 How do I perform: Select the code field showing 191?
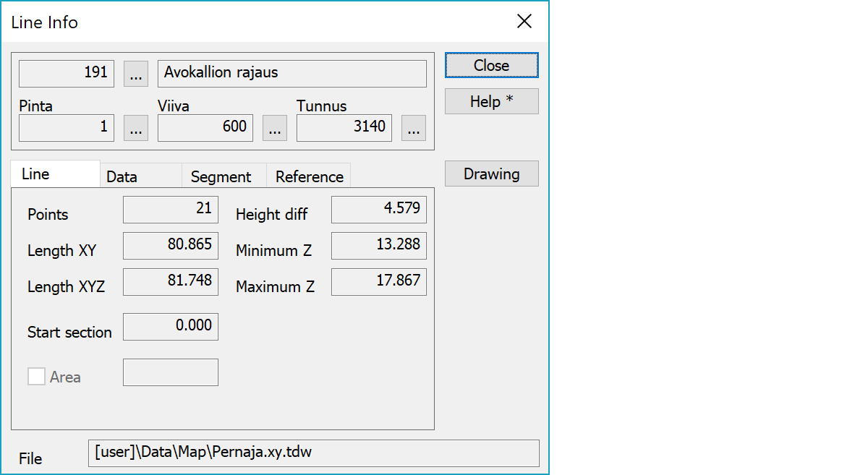67,74
